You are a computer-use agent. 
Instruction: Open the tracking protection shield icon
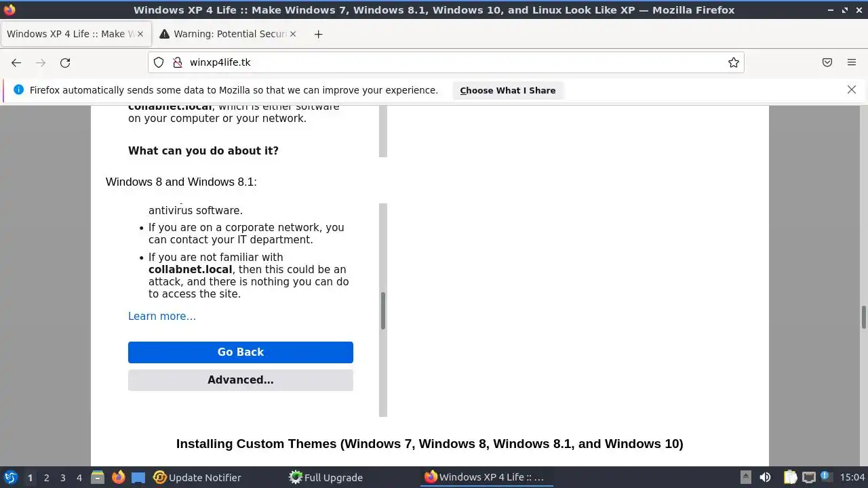tap(159, 62)
